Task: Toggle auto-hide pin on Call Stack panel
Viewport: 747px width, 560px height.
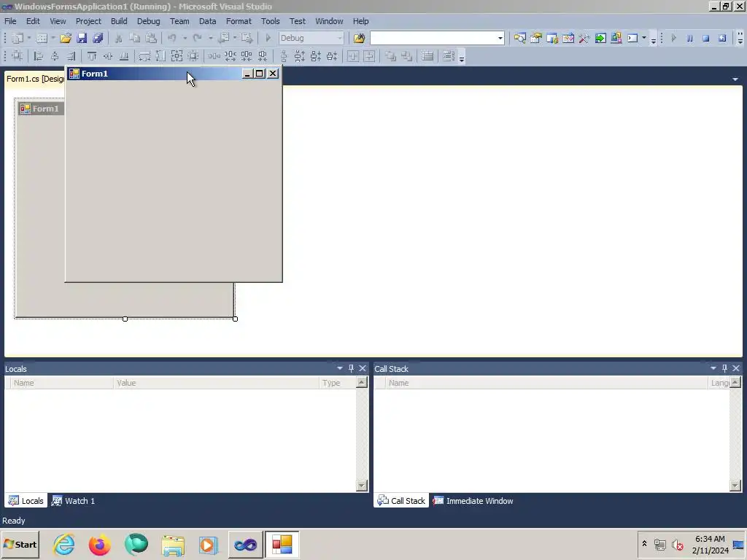Action: pyautogui.click(x=724, y=368)
